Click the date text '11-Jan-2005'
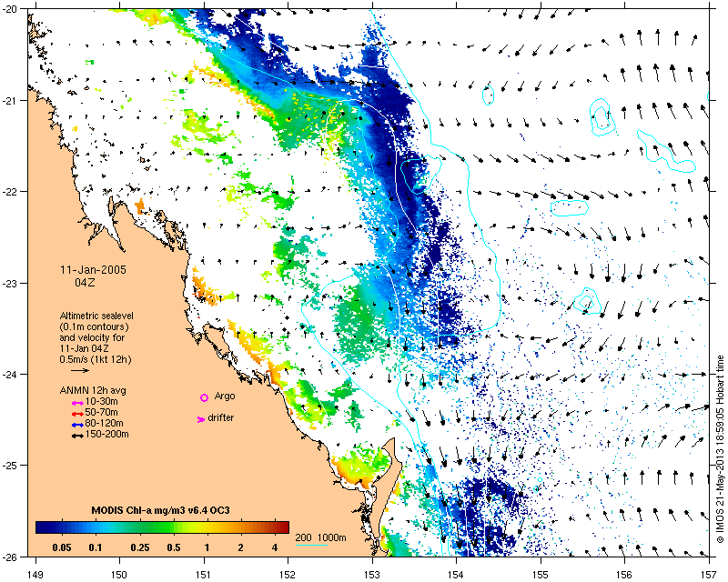This screenshot has width=728, height=582. [x=93, y=270]
